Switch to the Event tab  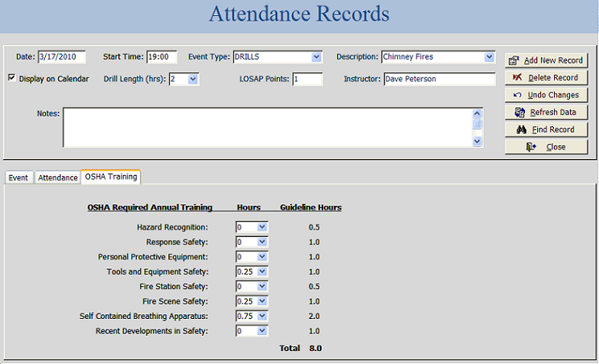18,178
